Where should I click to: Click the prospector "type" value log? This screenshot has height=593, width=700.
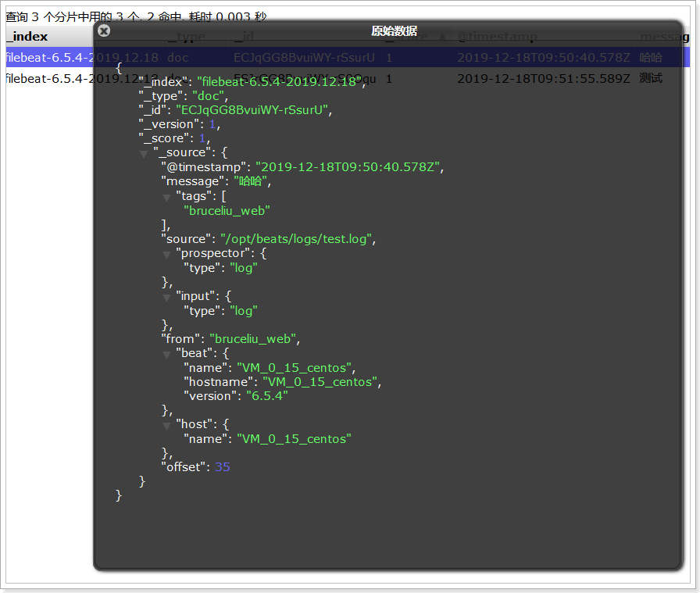click(244, 268)
